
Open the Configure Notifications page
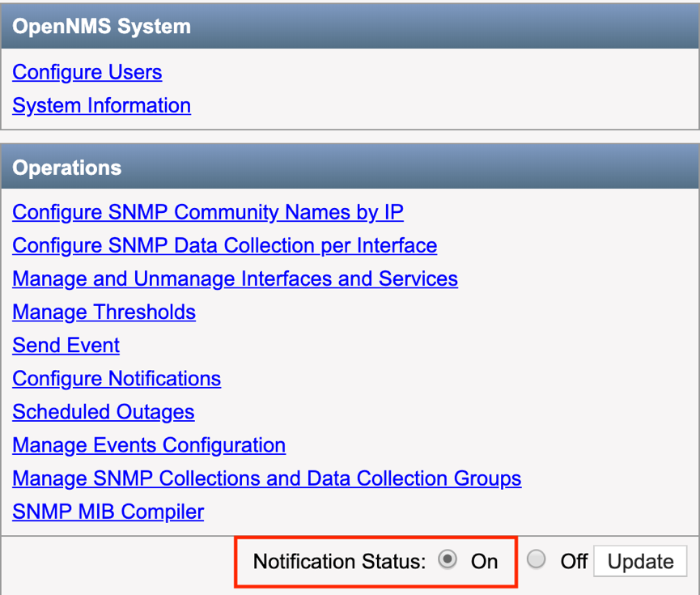[116, 378]
